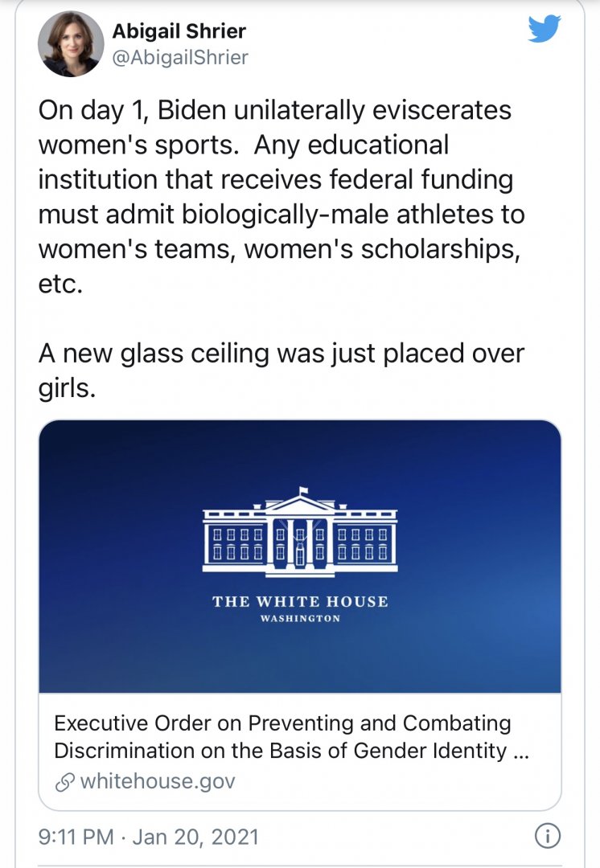The width and height of the screenshot is (600, 868).
Task: Open the Abigail Shrier display name
Action: tap(179, 31)
